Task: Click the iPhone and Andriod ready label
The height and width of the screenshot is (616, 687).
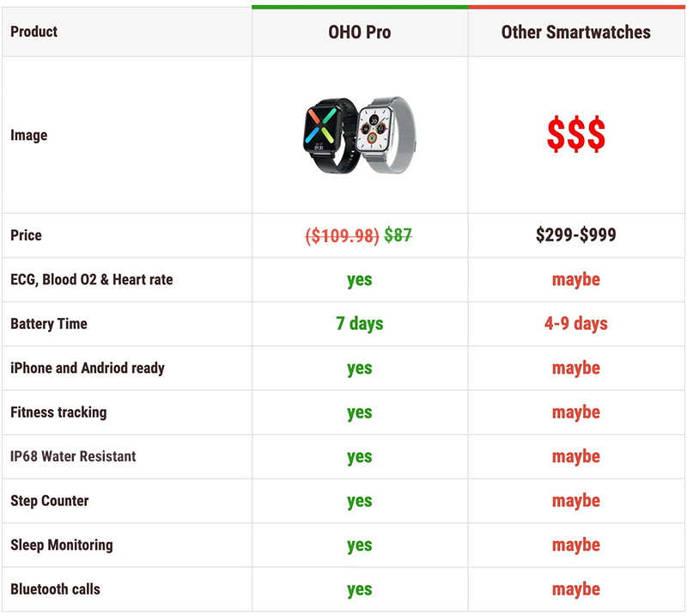Action: pos(88,369)
